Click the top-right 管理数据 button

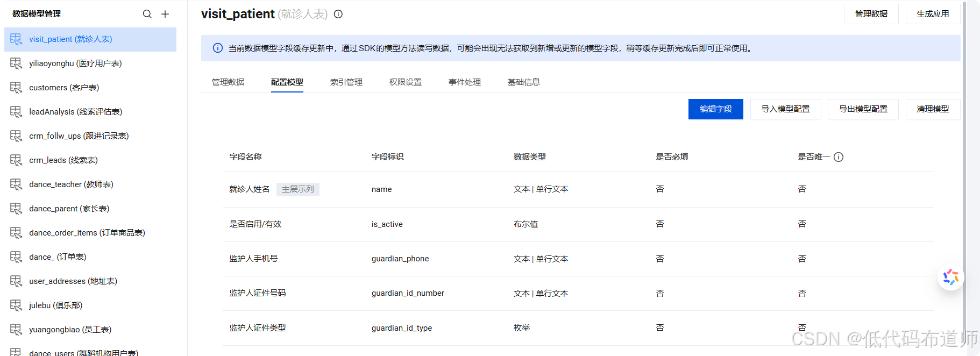pyautogui.click(x=871, y=14)
